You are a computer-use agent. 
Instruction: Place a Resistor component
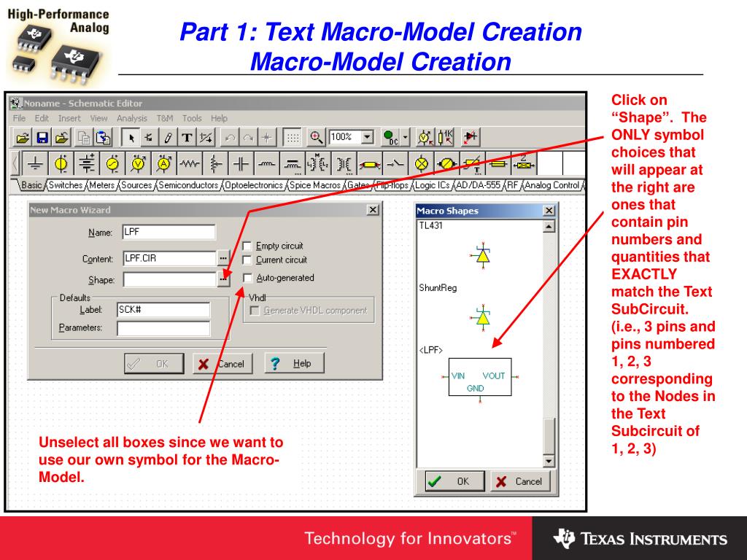[x=190, y=164]
